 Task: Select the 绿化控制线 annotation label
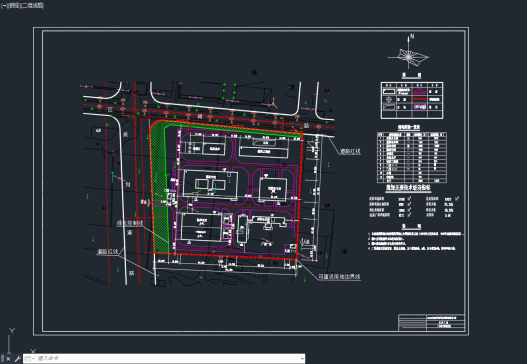tap(129, 223)
